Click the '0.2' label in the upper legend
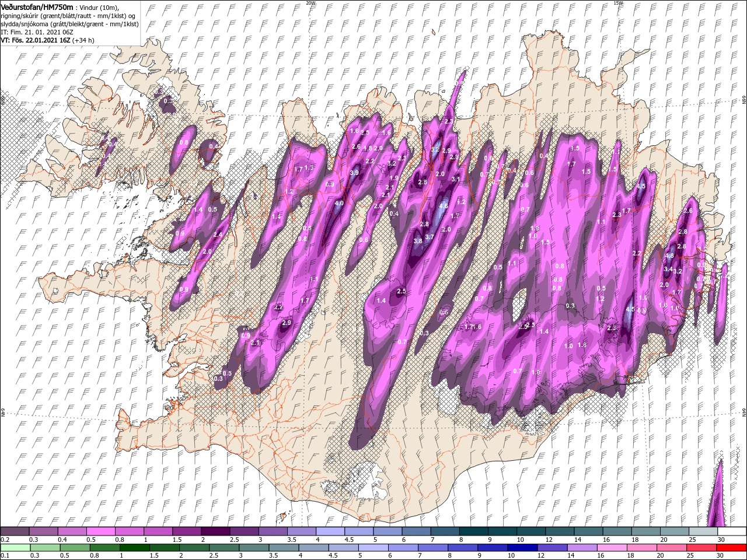The width and height of the screenshot is (747, 560). (5, 540)
